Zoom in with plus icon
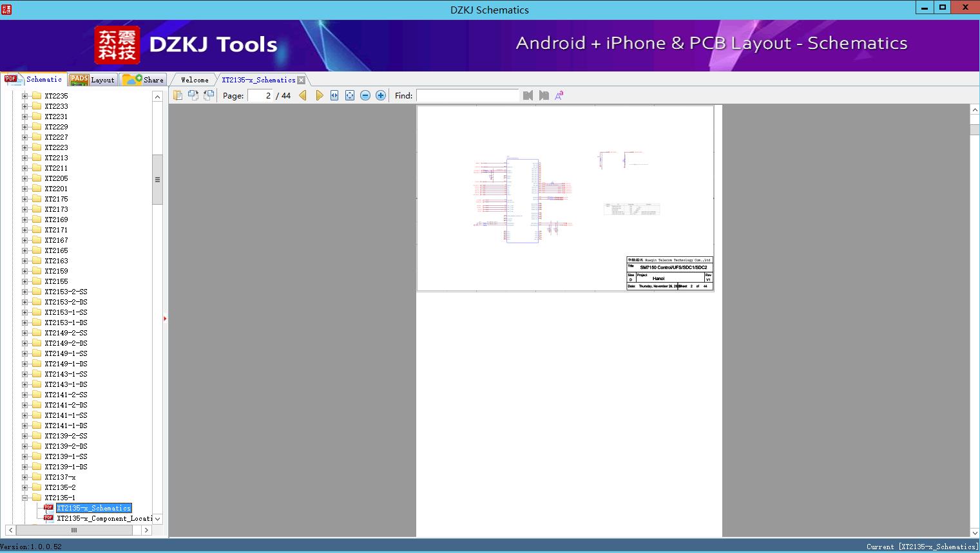 tap(381, 95)
